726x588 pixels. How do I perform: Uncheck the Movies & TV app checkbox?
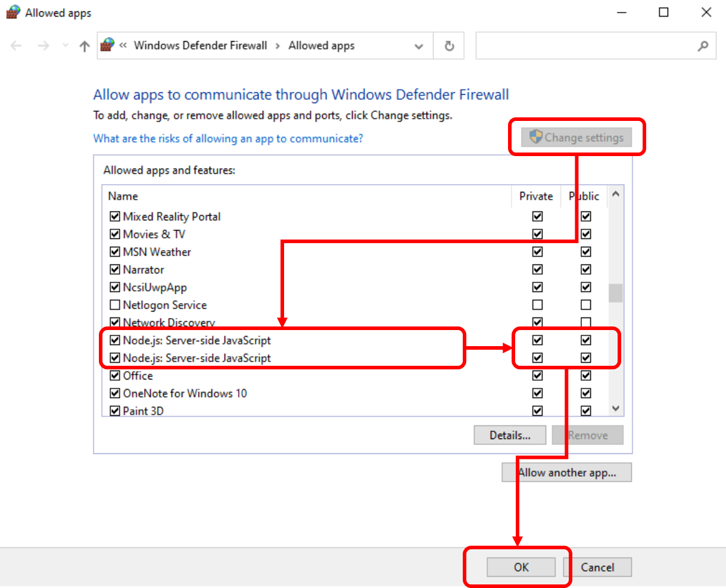116,234
